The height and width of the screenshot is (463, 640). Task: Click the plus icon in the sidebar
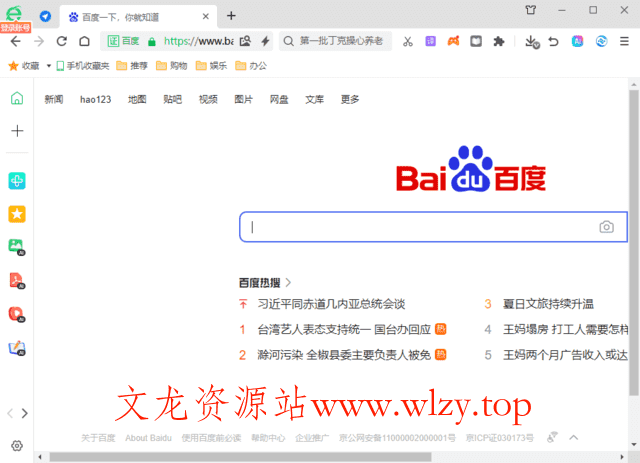click(17, 131)
